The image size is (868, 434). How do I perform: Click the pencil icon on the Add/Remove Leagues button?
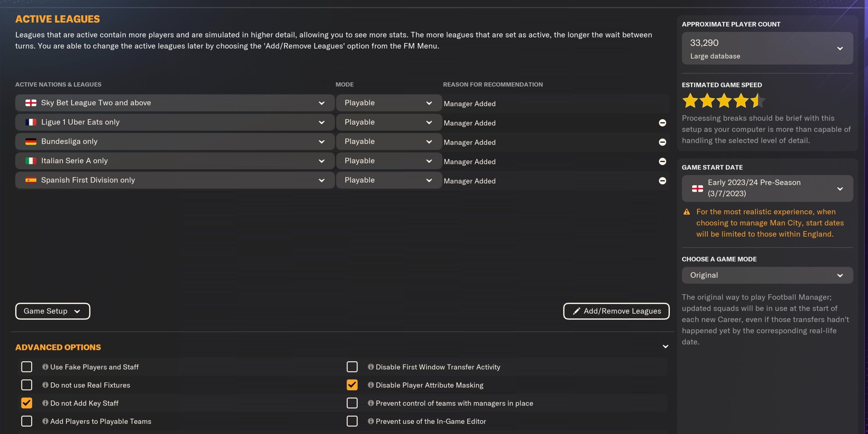click(577, 311)
